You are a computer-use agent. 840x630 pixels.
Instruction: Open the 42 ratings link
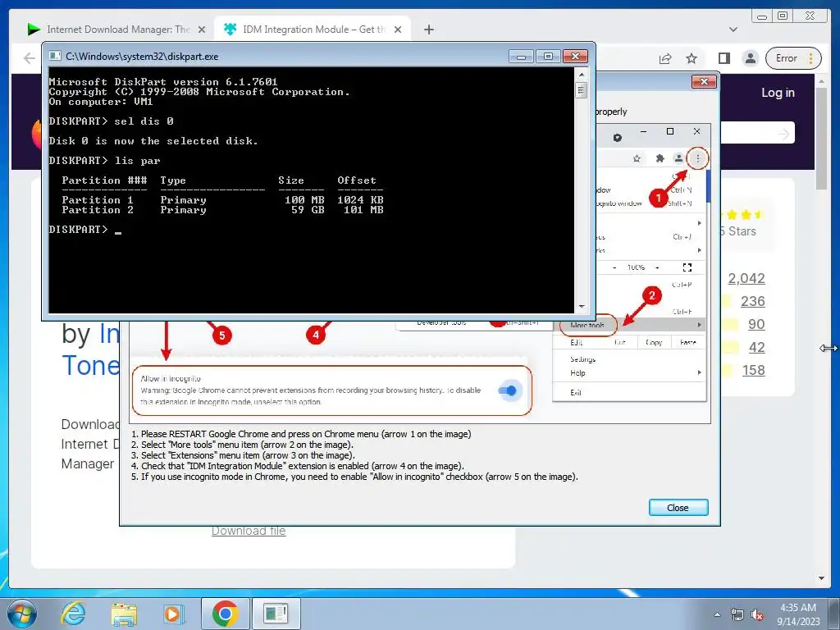(x=756, y=348)
